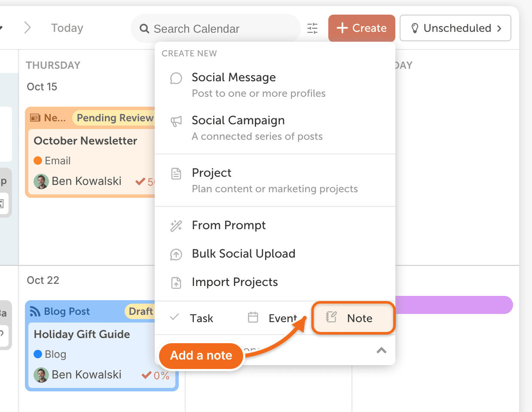Click the Blog label on blog card
The height and width of the screenshot is (412, 532).
55,354
